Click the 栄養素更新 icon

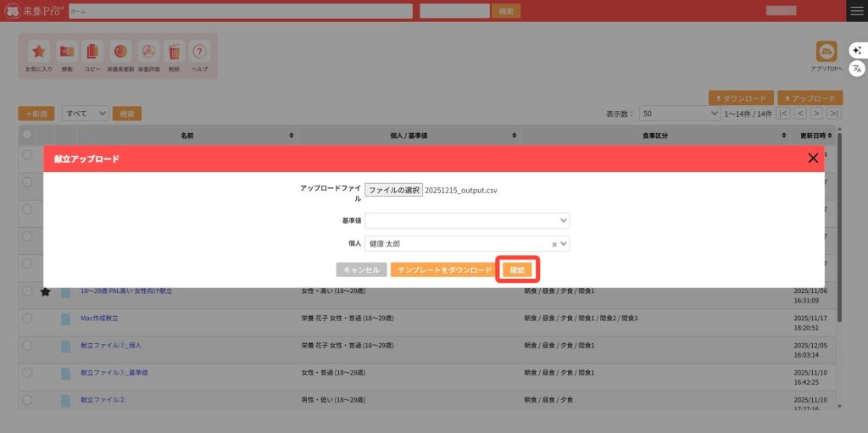pyautogui.click(x=120, y=52)
